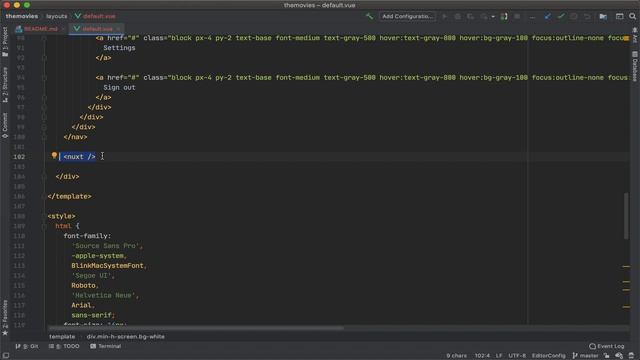This screenshot has width=640, height=360.
Task: Click the yellow lightbulb intention icon
Action: 54,156
